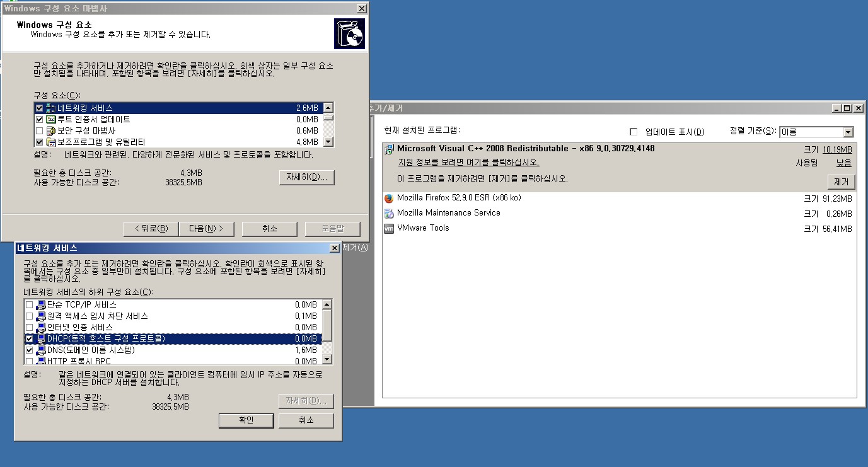Click the Internet Authentication Service (인터넷 인증 서비스) icon
Image resolution: width=868 pixels, height=467 pixels.
tap(41, 328)
